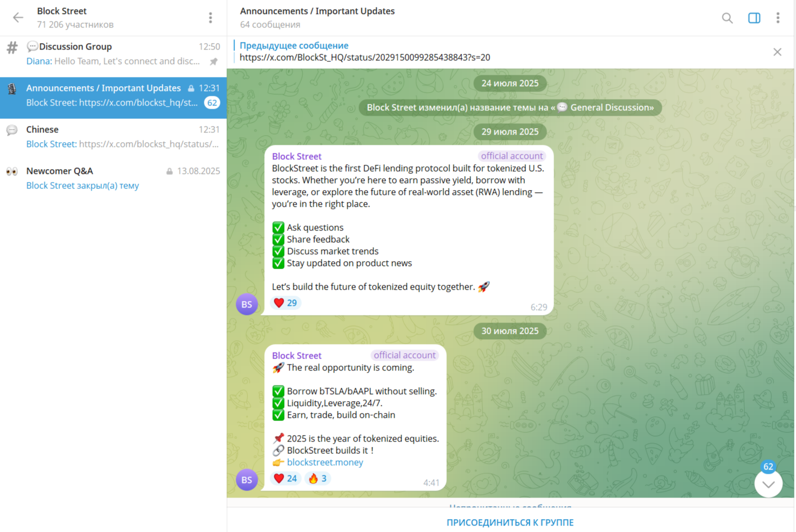Click the pinned x.com BlockSt_HQ status link

pos(365,57)
